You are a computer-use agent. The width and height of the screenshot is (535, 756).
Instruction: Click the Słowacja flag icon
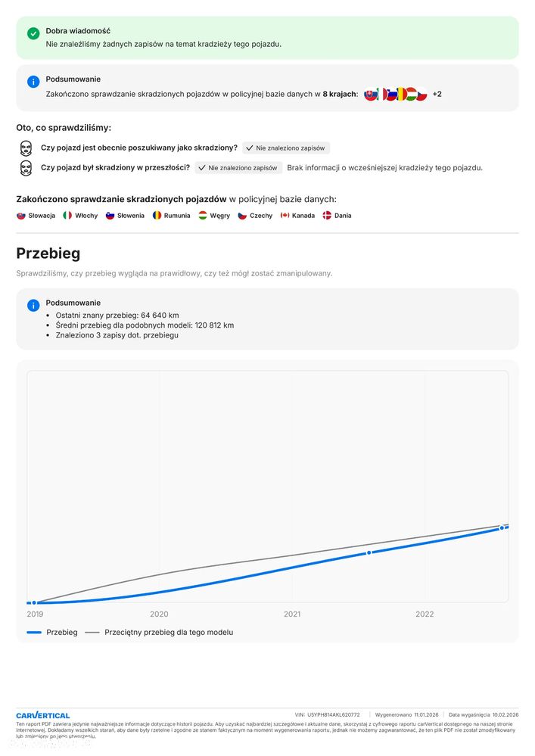[21, 216]
